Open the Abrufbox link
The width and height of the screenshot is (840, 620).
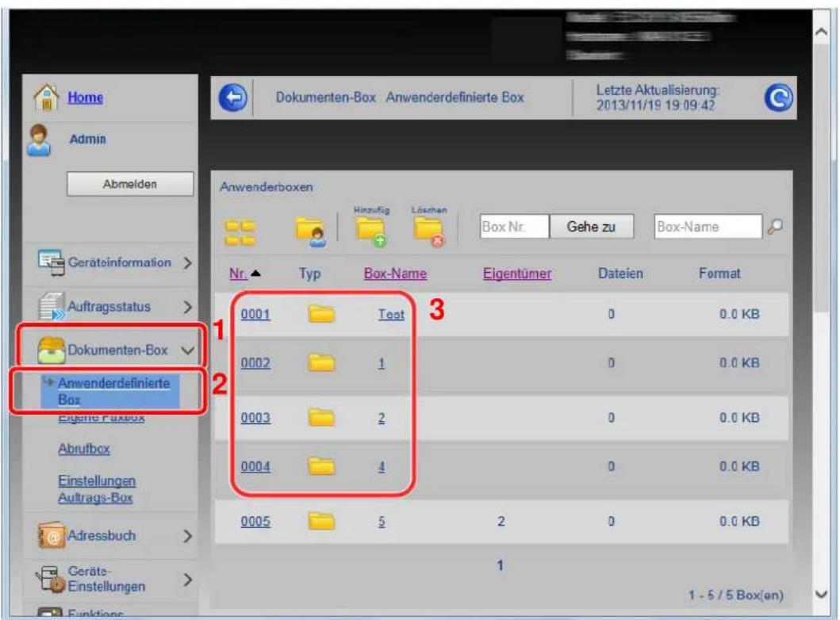[x=83, y=449]
